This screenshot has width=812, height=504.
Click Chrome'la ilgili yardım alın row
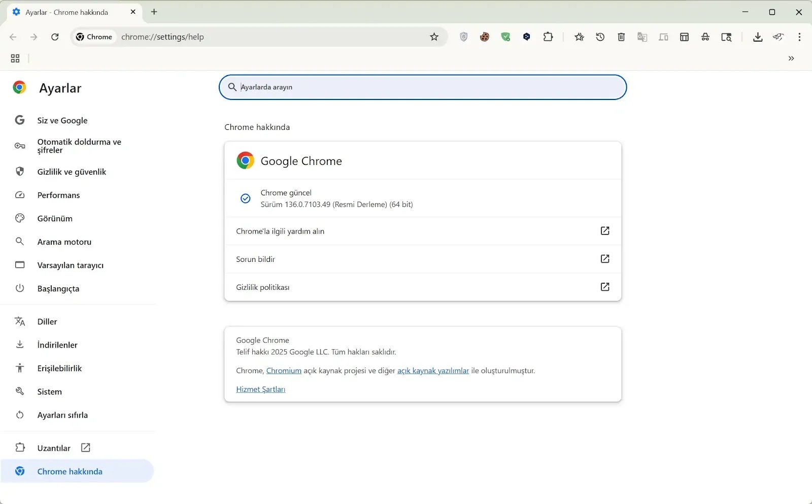point(423,231)
